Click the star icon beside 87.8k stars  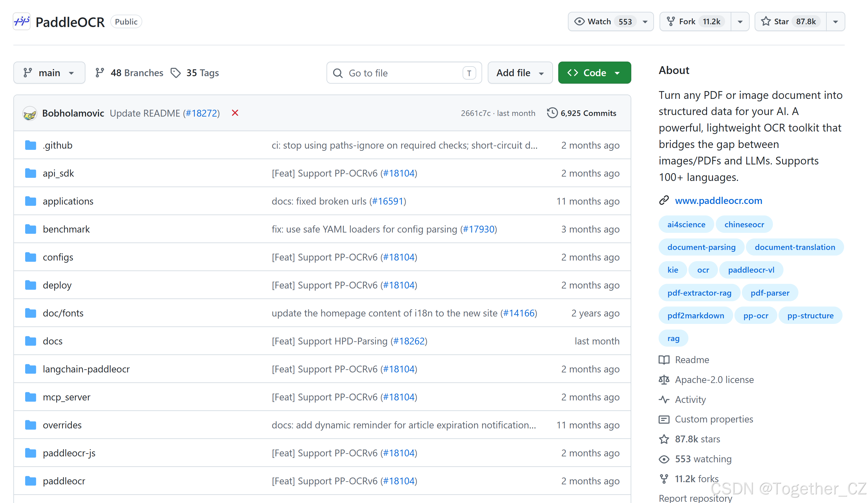(664, 440)
